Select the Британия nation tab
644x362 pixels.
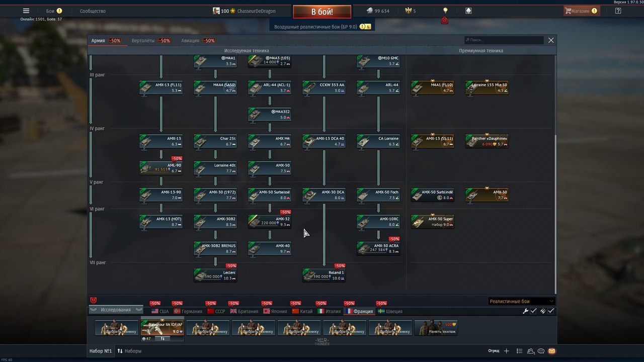pyautogui.click(x=244, y=311)
